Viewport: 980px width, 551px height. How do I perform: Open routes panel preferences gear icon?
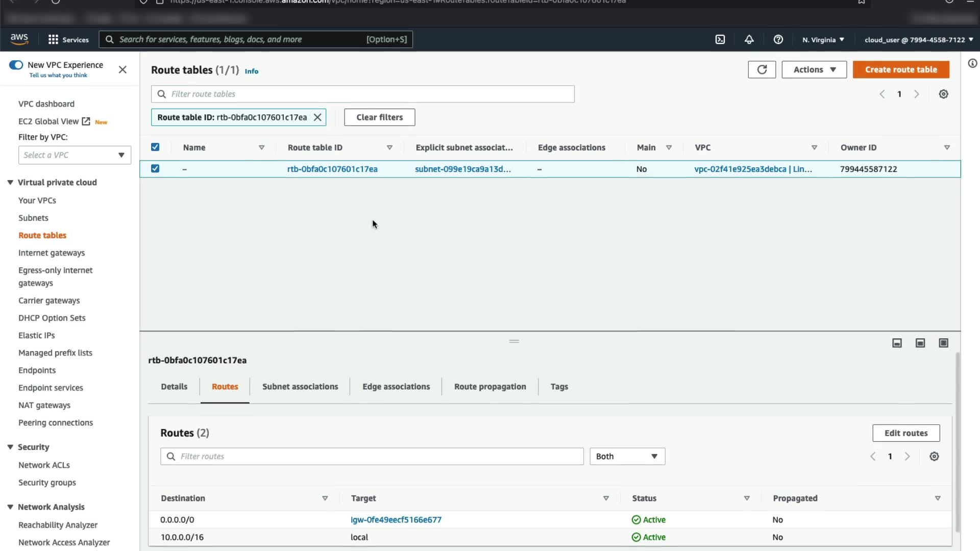pyautogui.click(x=934, y=456)
